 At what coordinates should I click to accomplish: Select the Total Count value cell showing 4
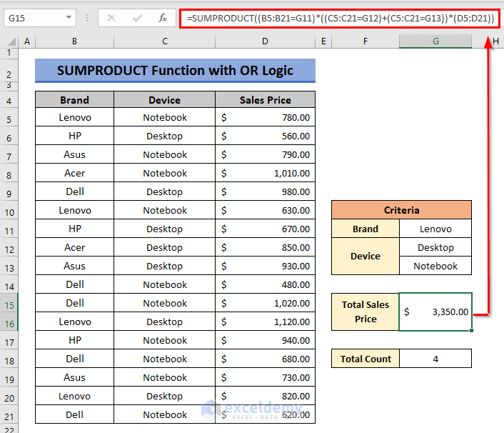click(x=435, y=359)
